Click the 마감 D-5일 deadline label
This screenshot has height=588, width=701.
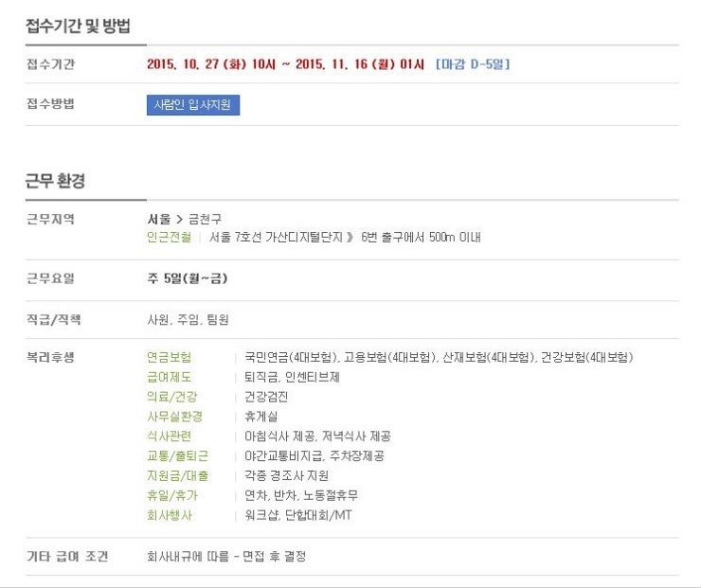(x=473, y=63)
